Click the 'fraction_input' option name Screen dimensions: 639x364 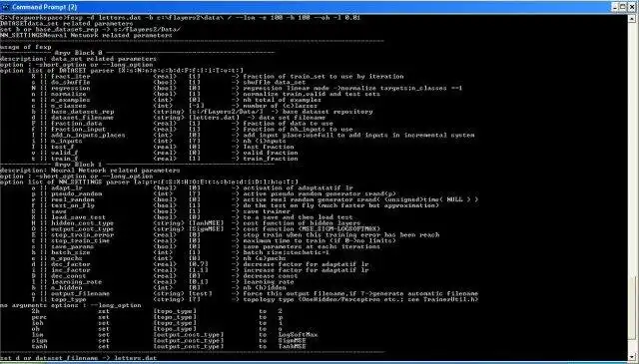pyautogui.click(x=78, y=129)
